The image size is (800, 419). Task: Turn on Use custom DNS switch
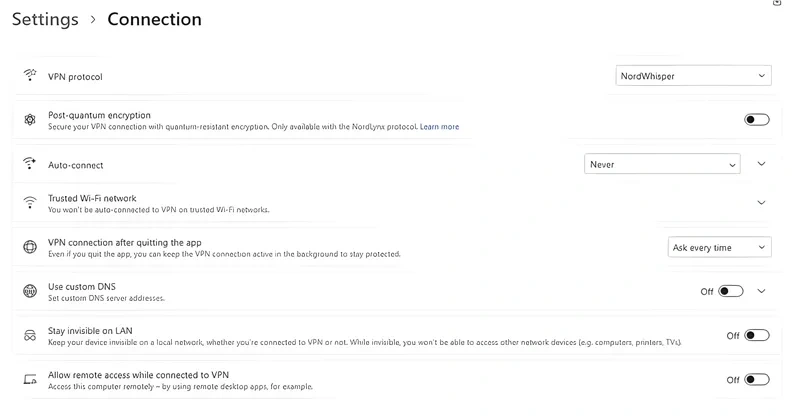(x=731, y=291)
